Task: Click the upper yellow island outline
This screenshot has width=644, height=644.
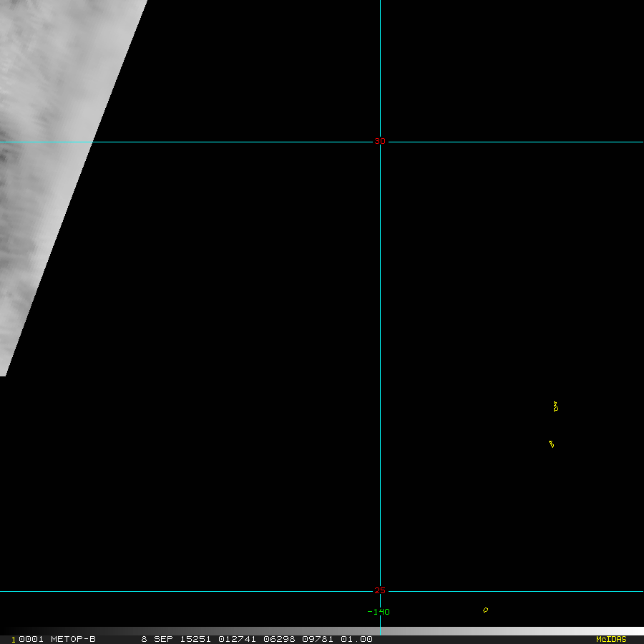Action: click(x=556, y=406)
